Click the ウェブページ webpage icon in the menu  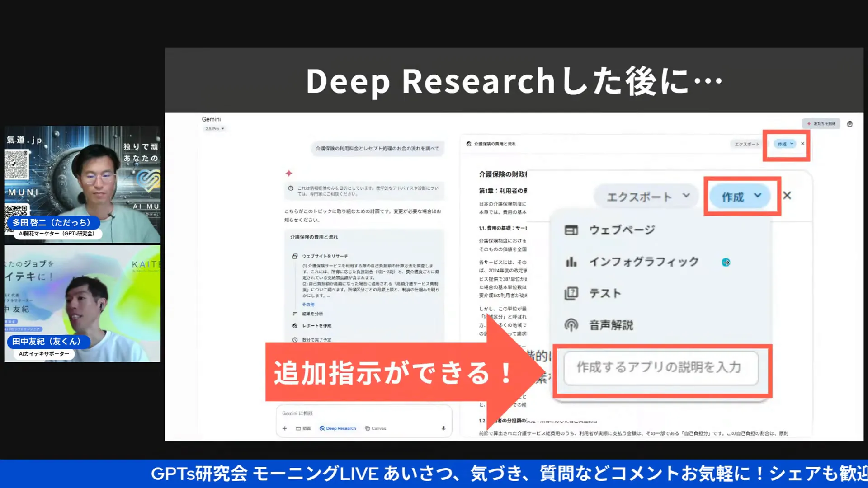[x=571, y=230]
